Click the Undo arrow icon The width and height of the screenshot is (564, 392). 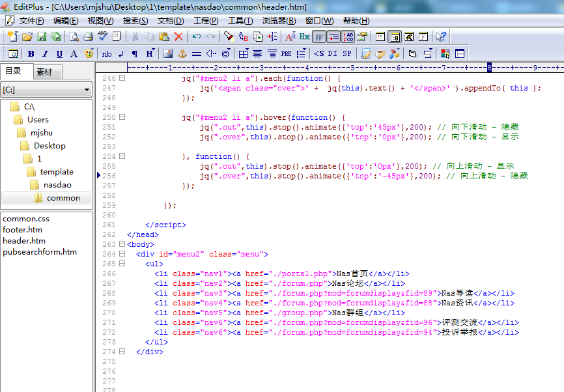(197, 36)
